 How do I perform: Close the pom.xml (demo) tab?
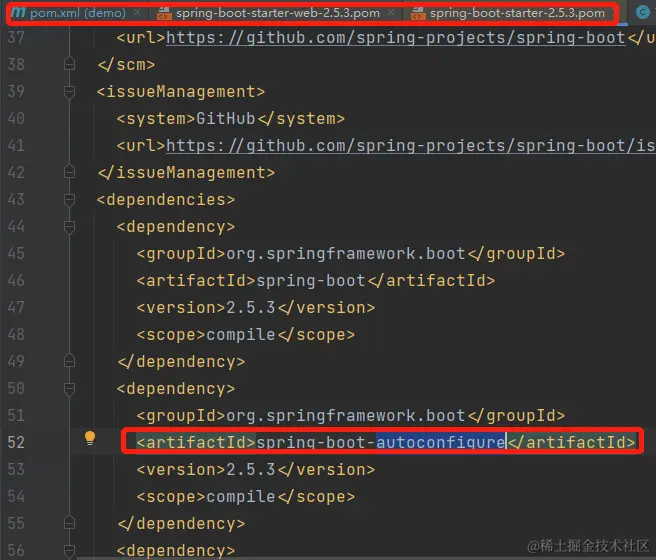point(137,13)
